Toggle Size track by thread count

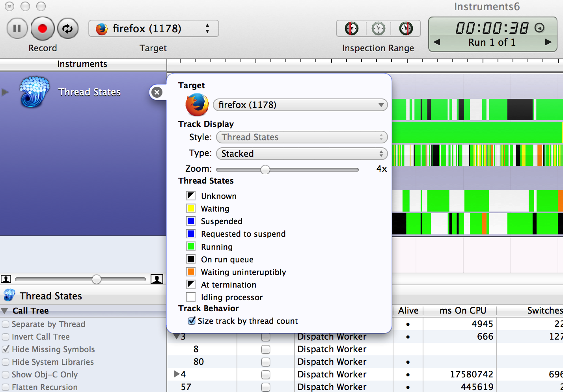click(192, 321)
